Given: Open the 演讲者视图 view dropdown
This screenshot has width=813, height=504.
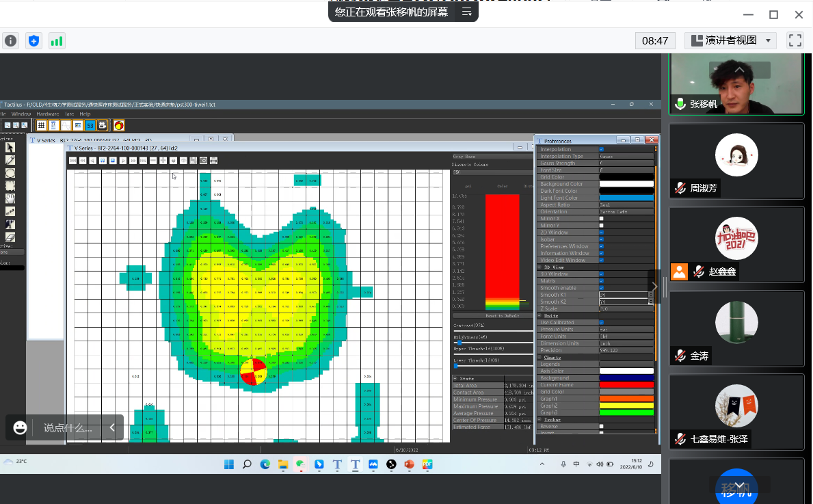Looking at the screenshot, I should (730, 40).
